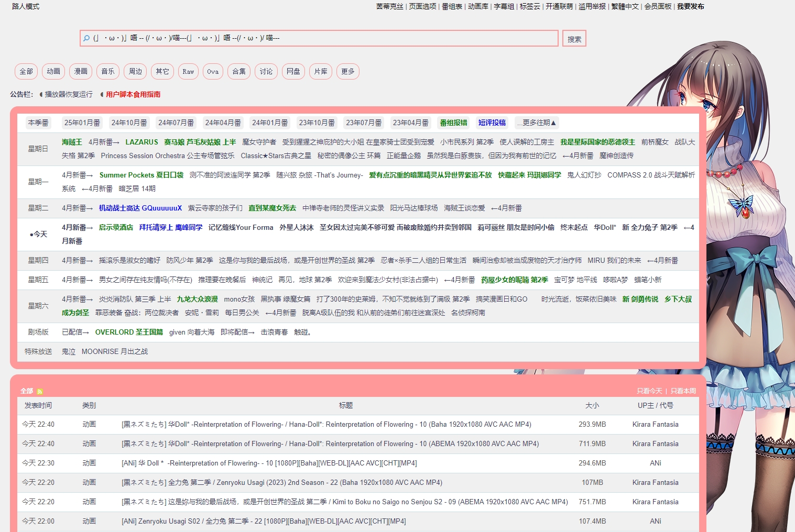Open the 页面选项 menu at the top
Image resolution: width=795 pixels, height=532 pixels.
coord(422,6)
